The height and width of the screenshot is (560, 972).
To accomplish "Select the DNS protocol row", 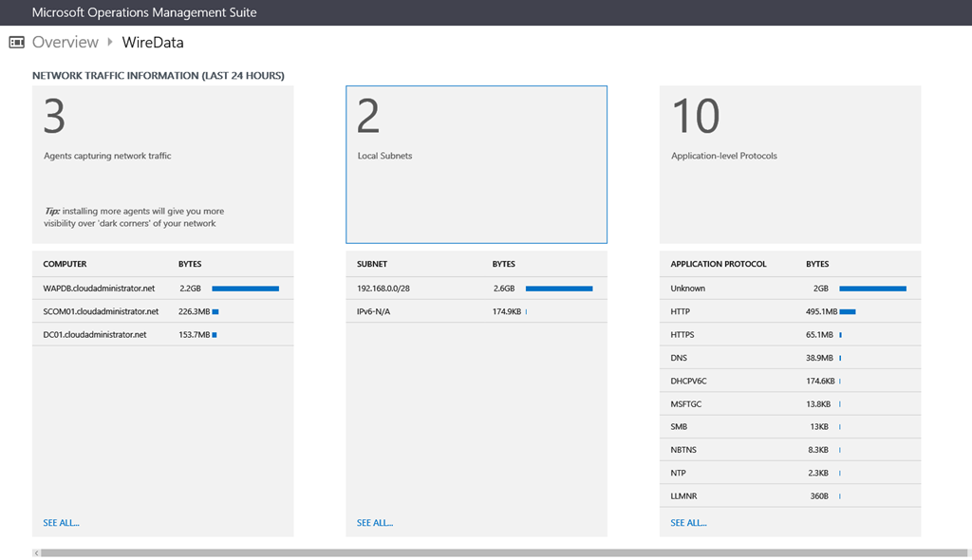I will click(x=680, y=358).
